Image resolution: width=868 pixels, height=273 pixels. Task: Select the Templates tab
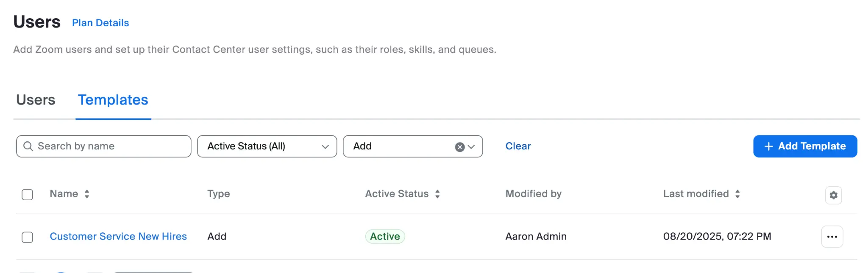pyautogui.click(x=113, y=100)
